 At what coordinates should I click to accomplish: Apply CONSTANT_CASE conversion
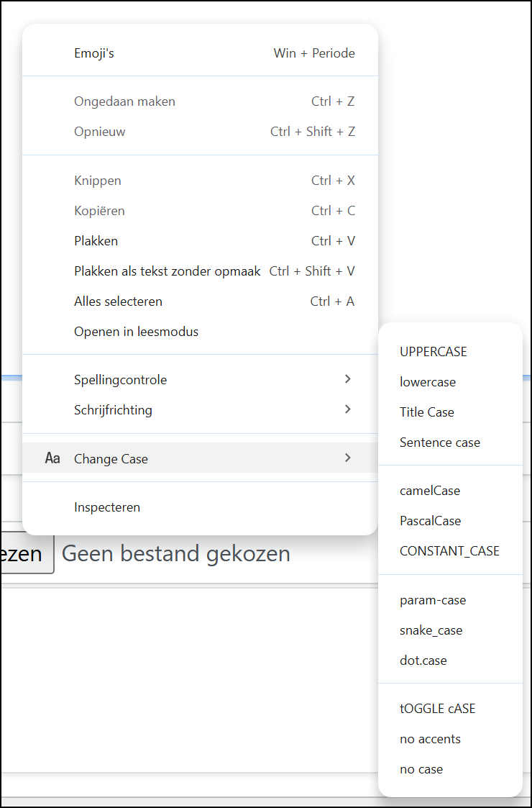click(449, 550)
